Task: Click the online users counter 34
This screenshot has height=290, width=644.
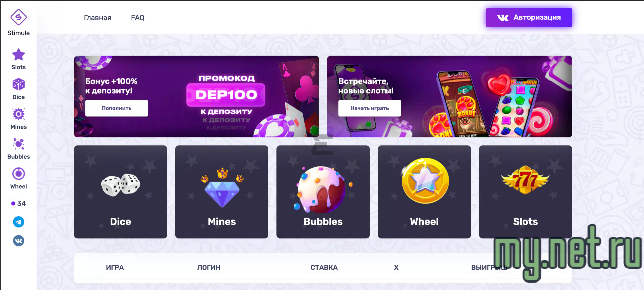Action: point(18,203)
